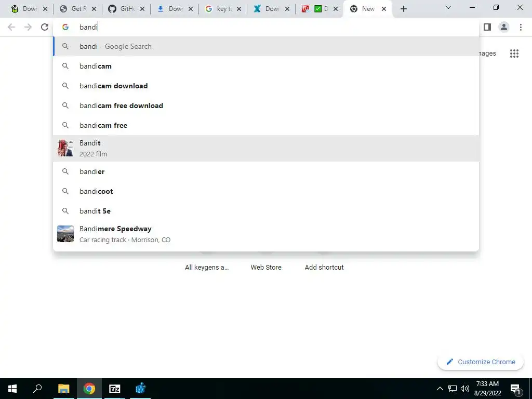Open the blue box app in taskbar

coord(140,389)
